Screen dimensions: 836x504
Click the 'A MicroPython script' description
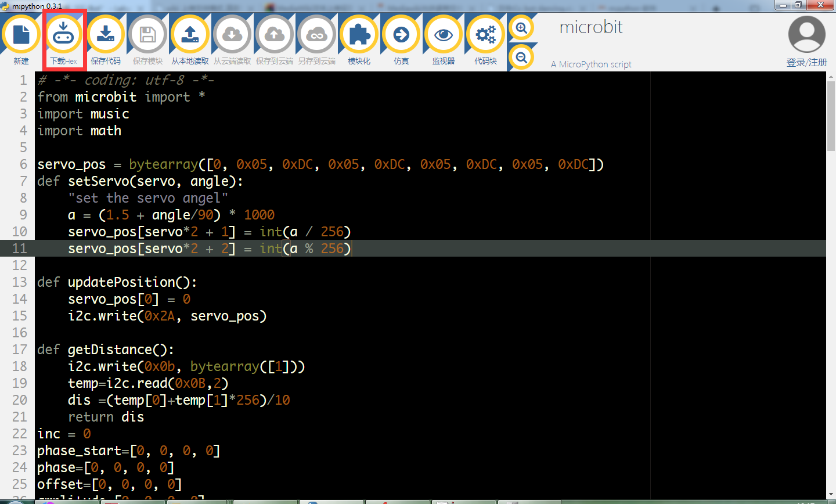pos(591,64)
